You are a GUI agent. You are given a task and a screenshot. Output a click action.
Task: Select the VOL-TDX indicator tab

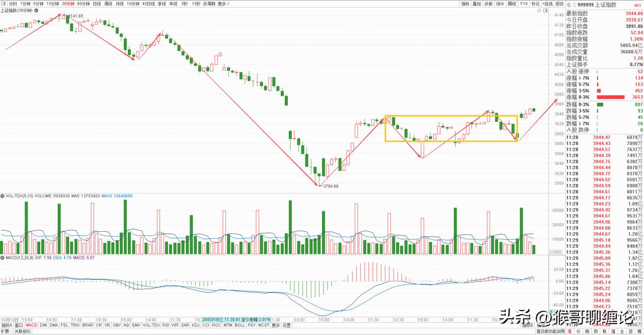[x=151, y=325]
